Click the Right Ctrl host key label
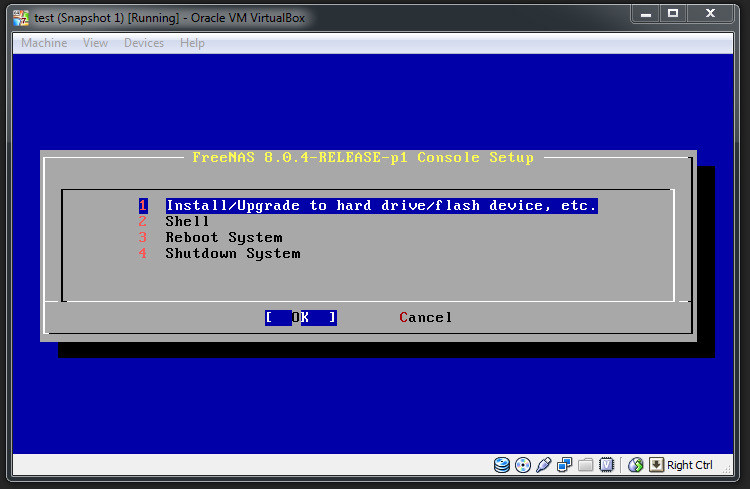750x489 pixels. click(690, 465)
